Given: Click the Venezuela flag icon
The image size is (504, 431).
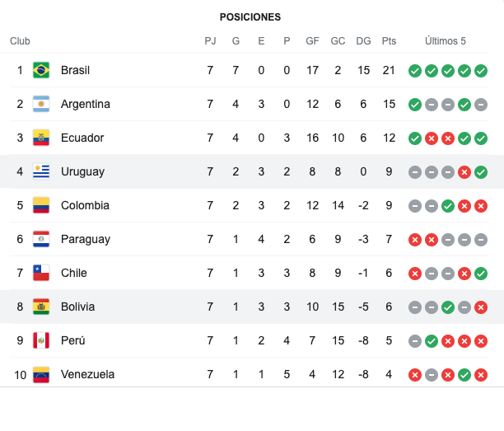Looking at the screenshot, I should click(x=41, y=374).
